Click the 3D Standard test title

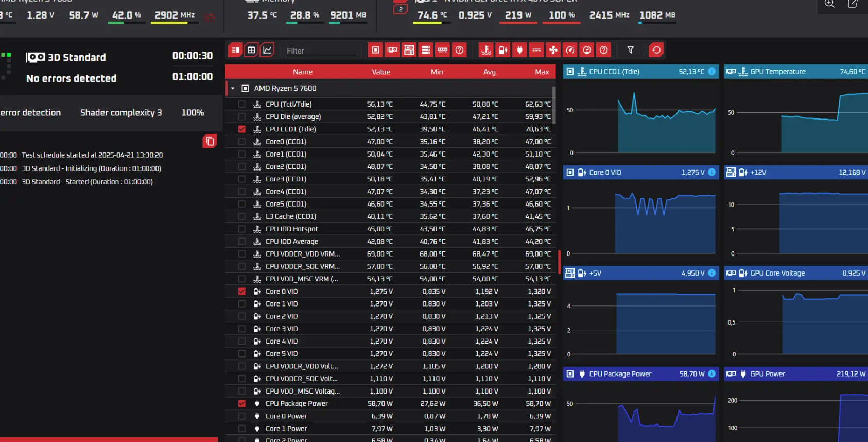[x=77, y=57]
